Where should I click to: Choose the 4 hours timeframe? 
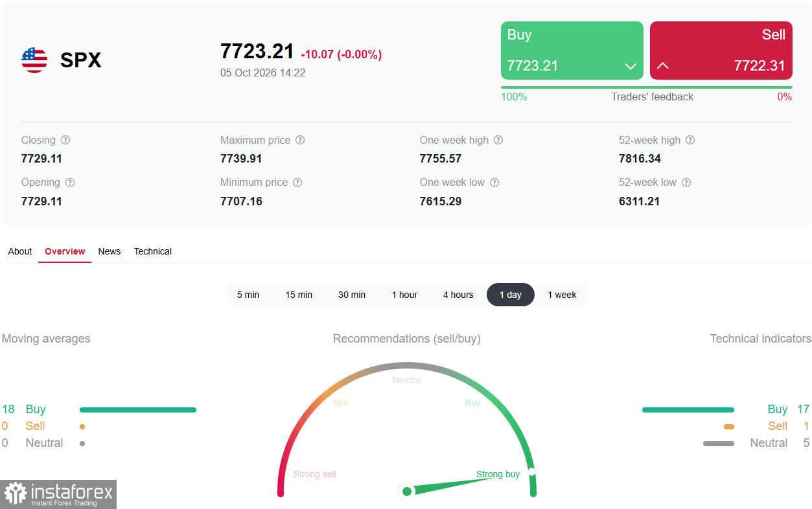458,295
